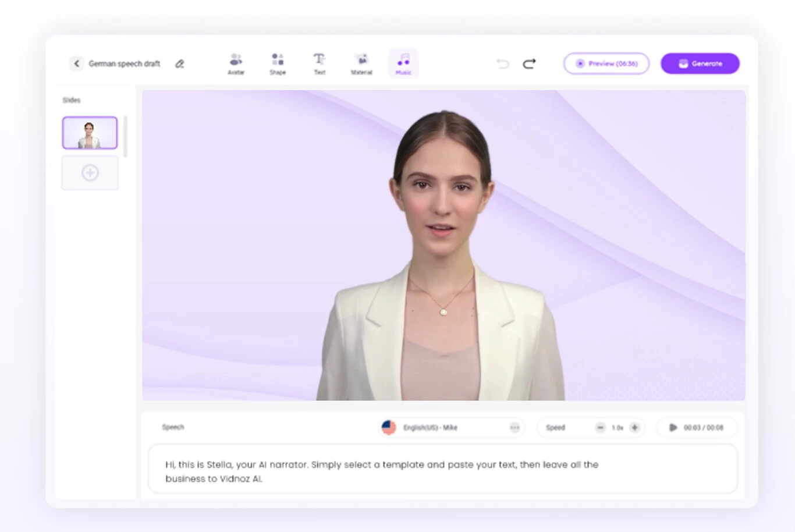Viewport: 795px width, 532px height.
Task: Click the Preview button
Action: coord(606,63)
